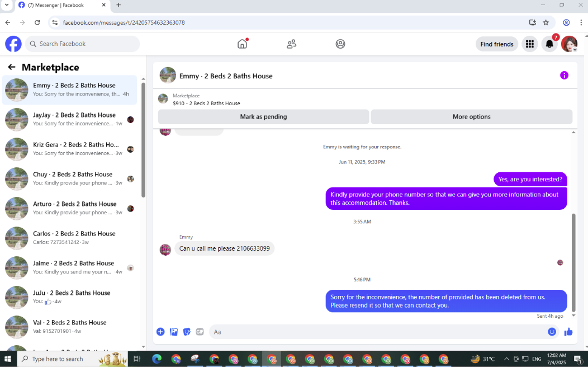Viewport: 588px width, 367px height.
Task: Select the JayJay conversation
Action: pyautogui.click(x=70, y=119)
